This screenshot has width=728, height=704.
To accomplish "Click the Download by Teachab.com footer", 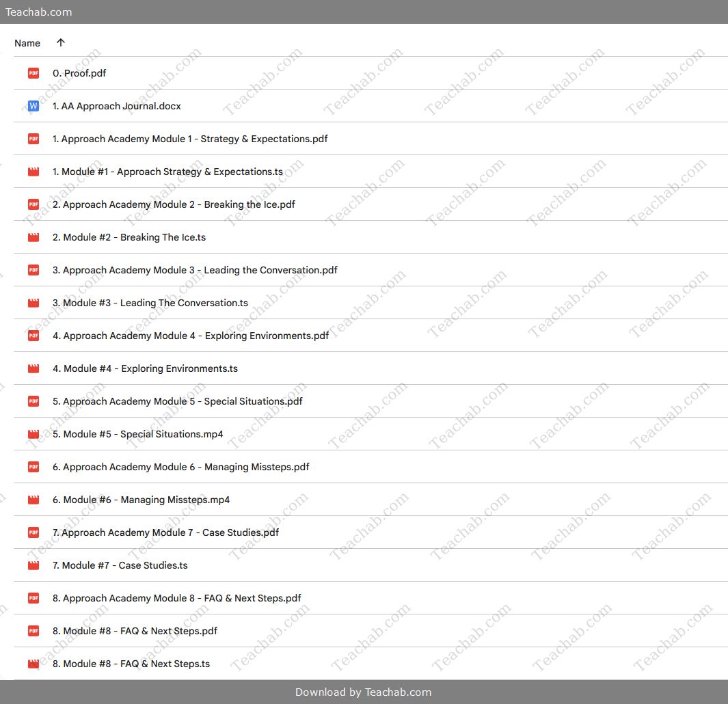I will click(364, 692).
